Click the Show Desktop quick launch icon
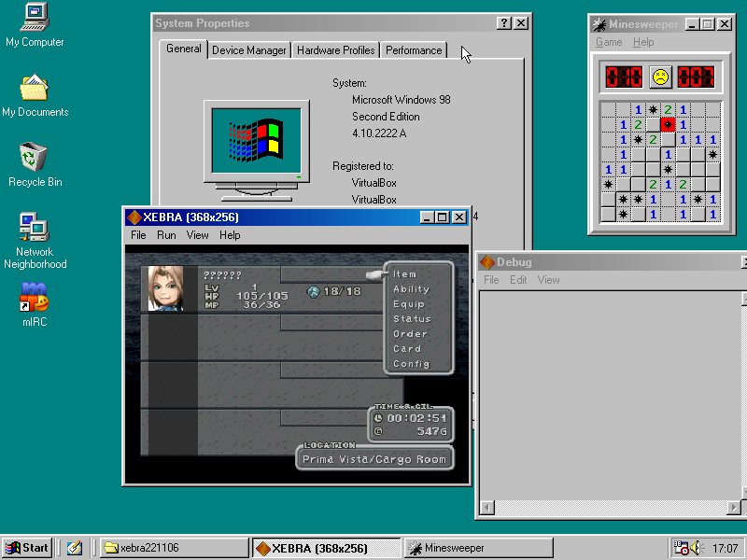The height and width of the screenshot is (560, 747). pos(75,548)
